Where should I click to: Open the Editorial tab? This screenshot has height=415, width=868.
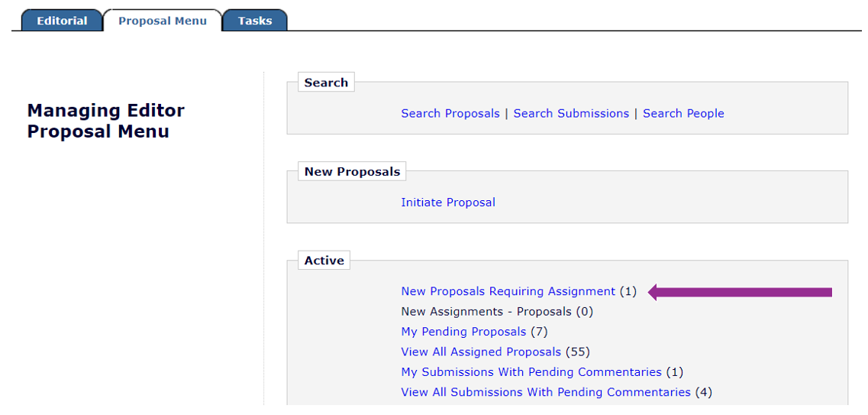click(62, 21)
